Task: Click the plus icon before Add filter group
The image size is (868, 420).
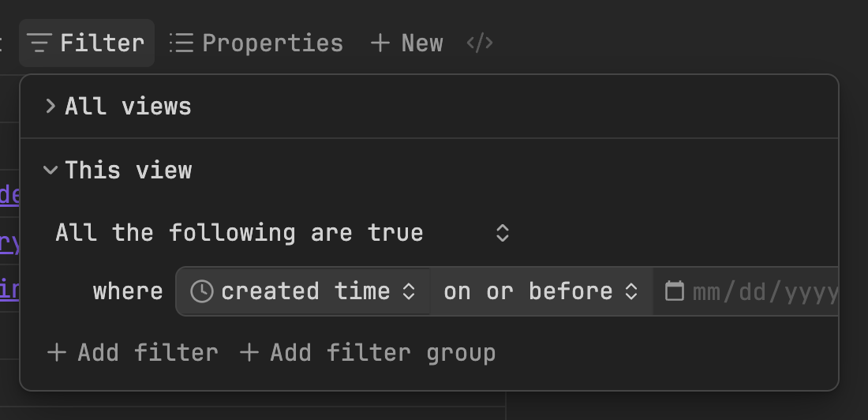Action: coord(249,352)
